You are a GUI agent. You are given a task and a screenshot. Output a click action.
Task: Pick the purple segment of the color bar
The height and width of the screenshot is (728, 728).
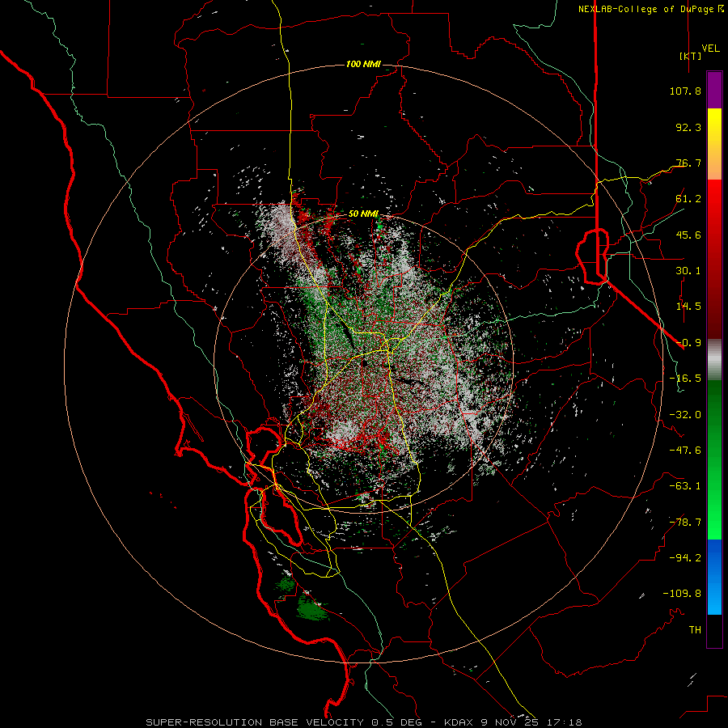714,90
